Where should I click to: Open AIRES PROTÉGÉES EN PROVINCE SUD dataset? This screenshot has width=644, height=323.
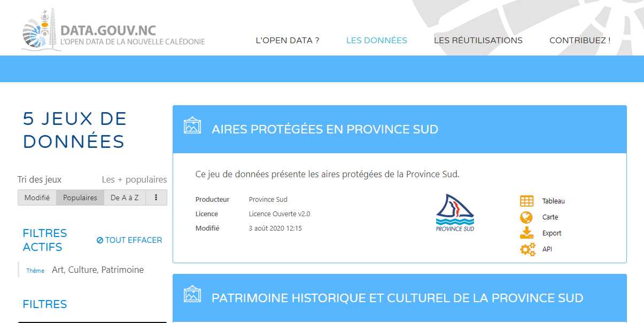tap(325, 129)
